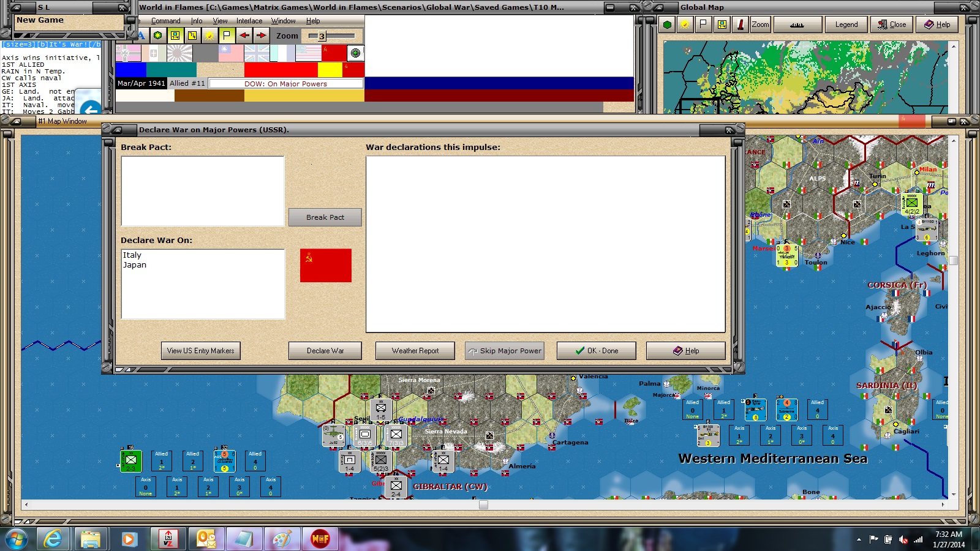
Task: Open the Info menu
Action: (x=196, y=21)
